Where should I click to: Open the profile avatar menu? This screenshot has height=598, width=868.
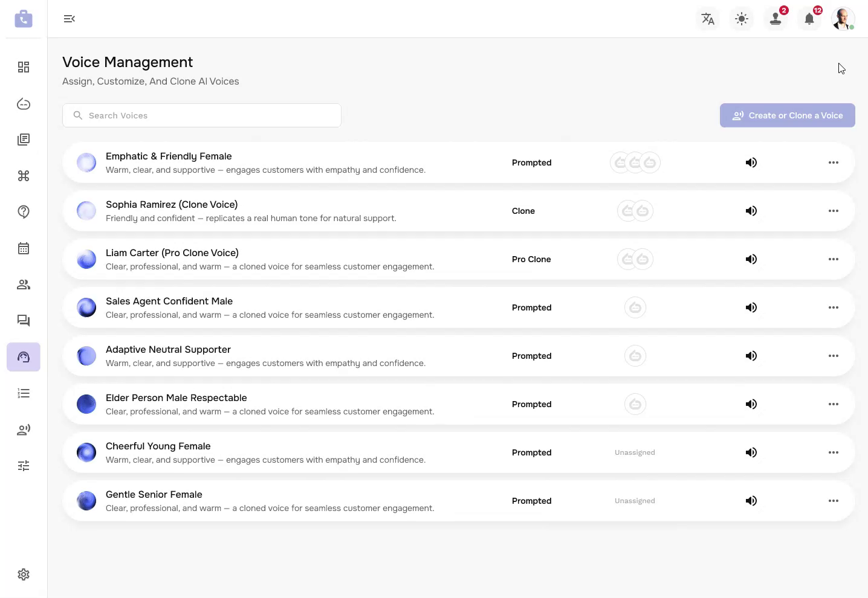843,19
